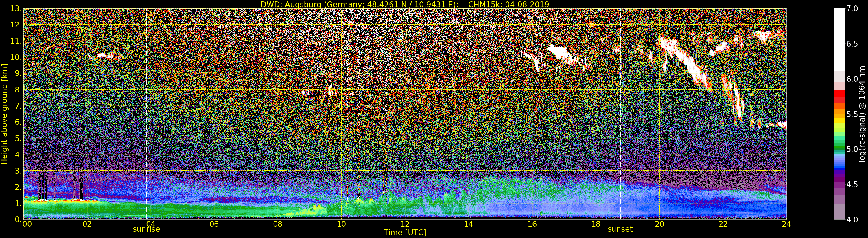Click the colorbar tick value 7.0
The width and height of the screenshot is (868, 238).
click(x=852, y=9)
